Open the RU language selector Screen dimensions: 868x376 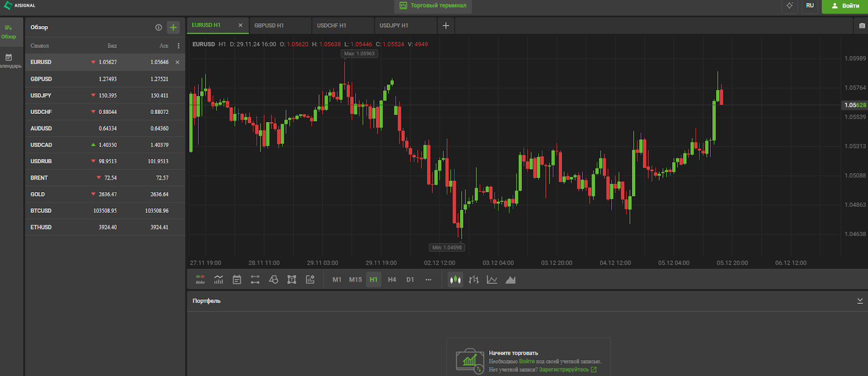[810, 6]
